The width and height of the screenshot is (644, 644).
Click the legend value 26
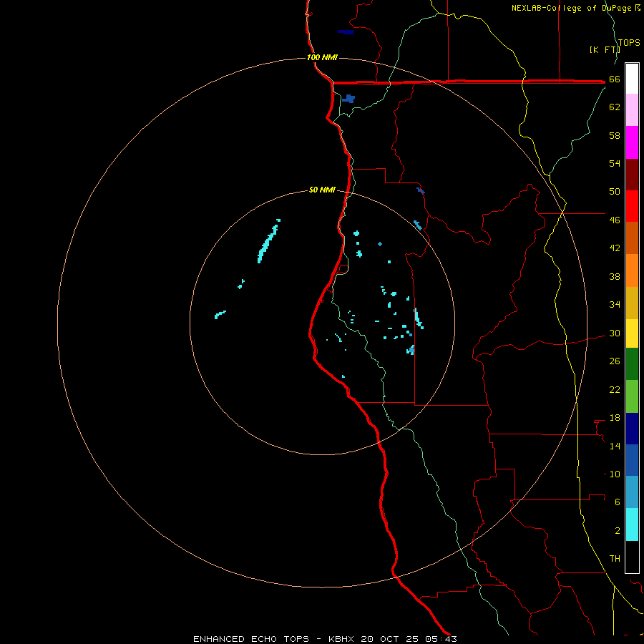[x=615, y=361]
